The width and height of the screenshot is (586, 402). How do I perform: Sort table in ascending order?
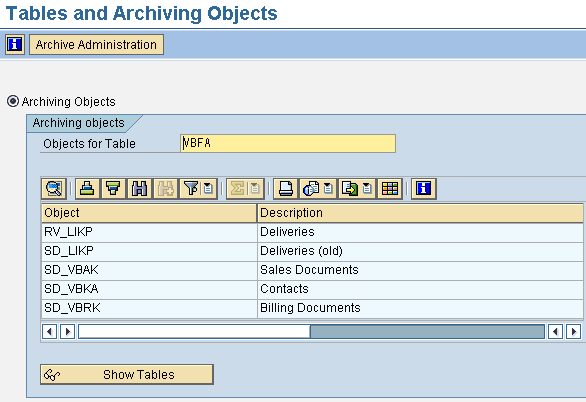pyautogui.click(x=87, y=188)
